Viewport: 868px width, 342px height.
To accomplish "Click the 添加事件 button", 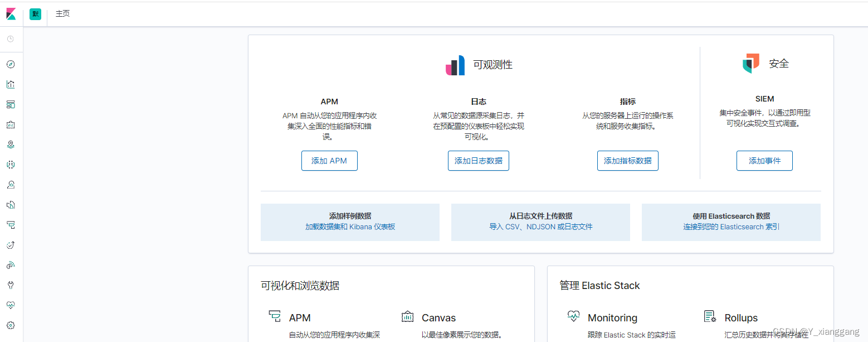I will 764,160.
